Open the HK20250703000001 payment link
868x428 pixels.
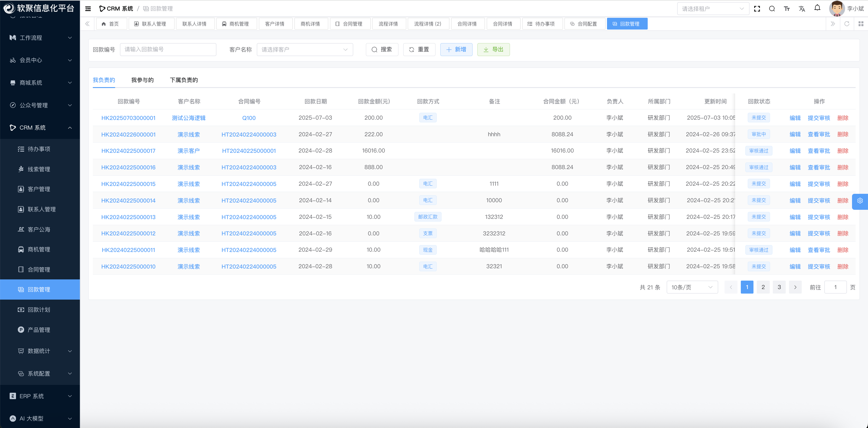(128, 118)
